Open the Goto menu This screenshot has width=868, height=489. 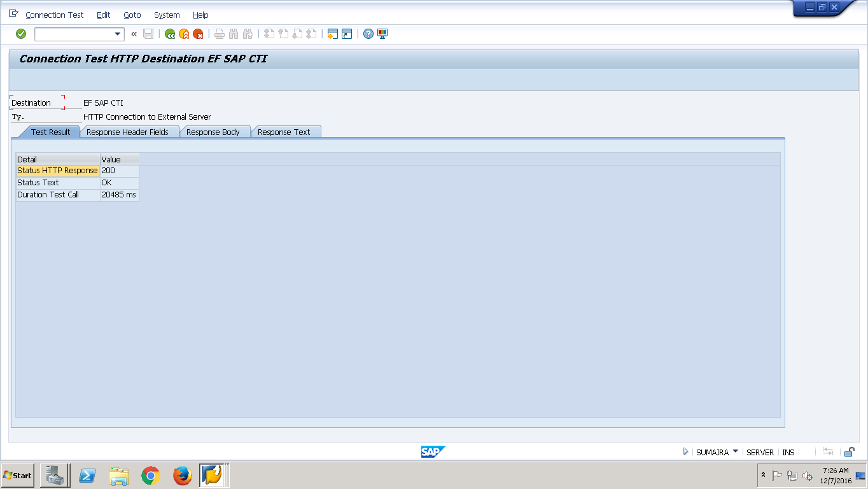(132, 15)
